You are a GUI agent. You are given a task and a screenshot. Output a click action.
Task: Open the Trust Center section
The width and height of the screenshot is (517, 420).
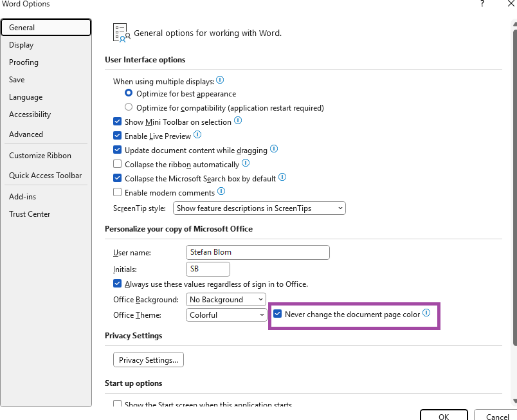tap(30, 214)
